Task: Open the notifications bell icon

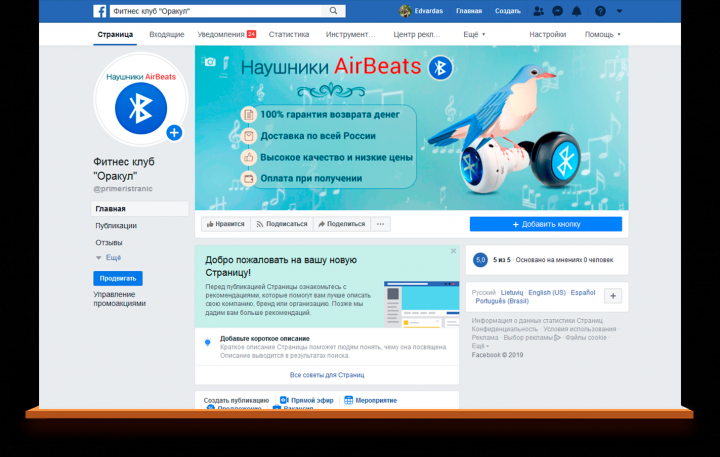Action: coord(577,11)
